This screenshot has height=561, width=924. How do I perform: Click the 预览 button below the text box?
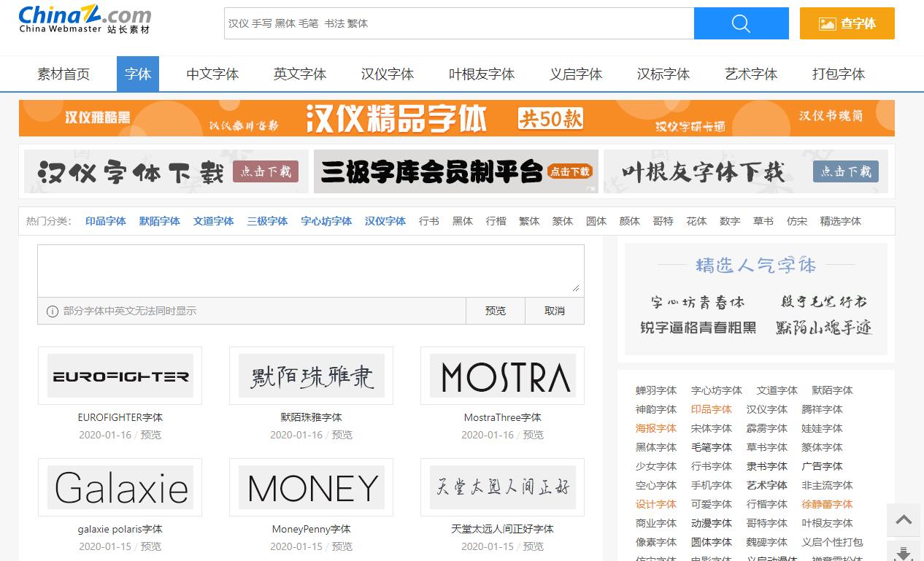[x=495, y=311]
